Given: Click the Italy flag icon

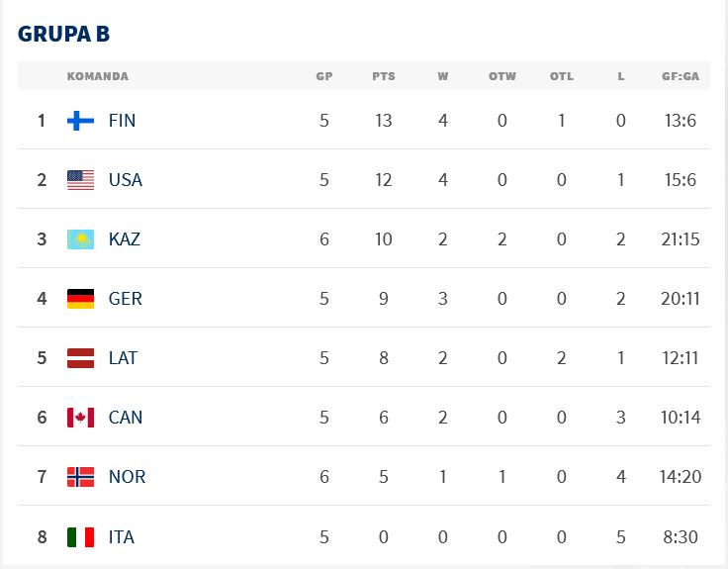Looking at the screenshot, I should [x=80, y=537].
